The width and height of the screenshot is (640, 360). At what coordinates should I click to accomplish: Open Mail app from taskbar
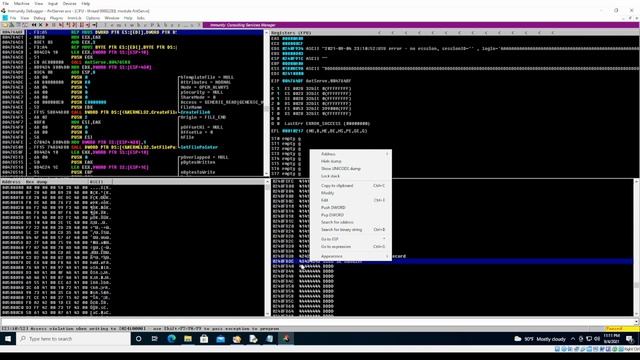tap(220, 339)
